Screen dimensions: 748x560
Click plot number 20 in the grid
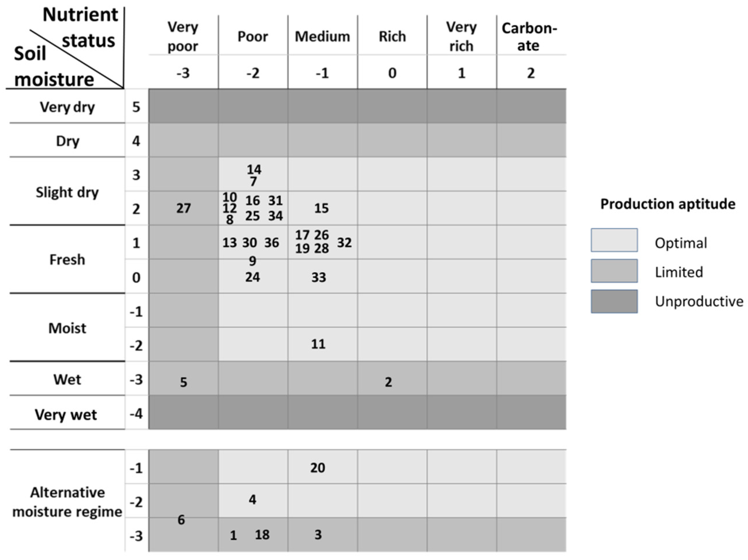click(x=318, y=468)
